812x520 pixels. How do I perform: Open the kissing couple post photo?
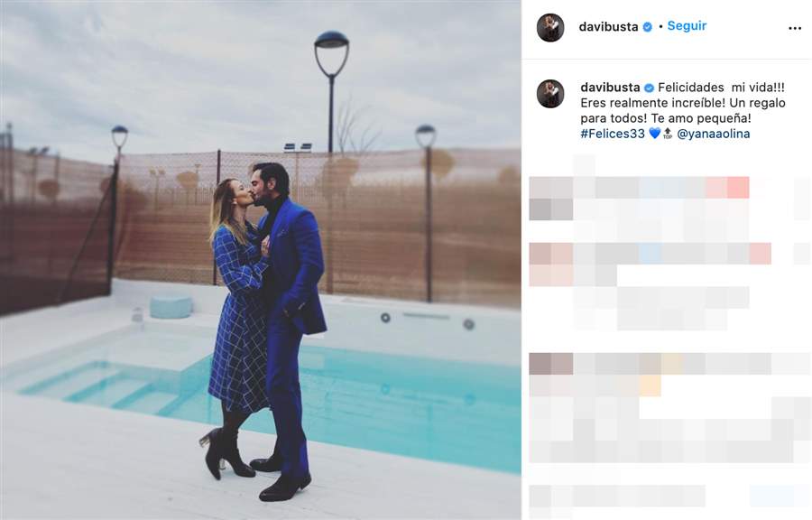(x=261, y=260)
